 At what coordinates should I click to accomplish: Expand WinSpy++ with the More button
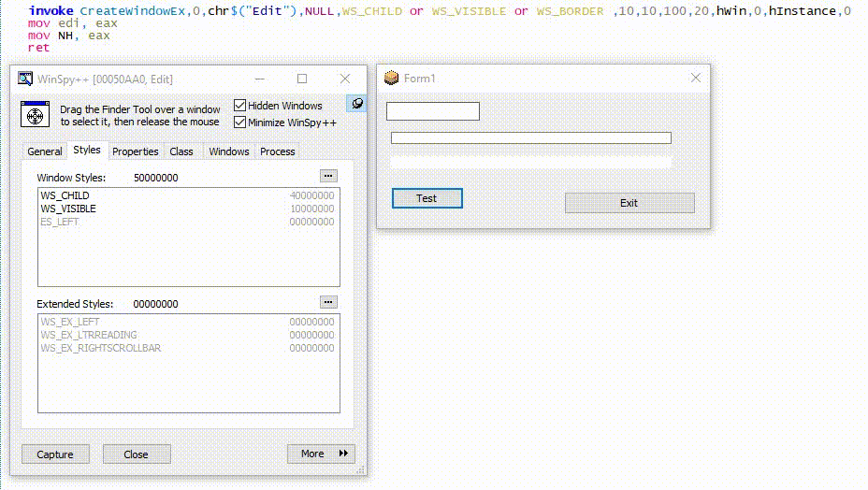(321, 454)
